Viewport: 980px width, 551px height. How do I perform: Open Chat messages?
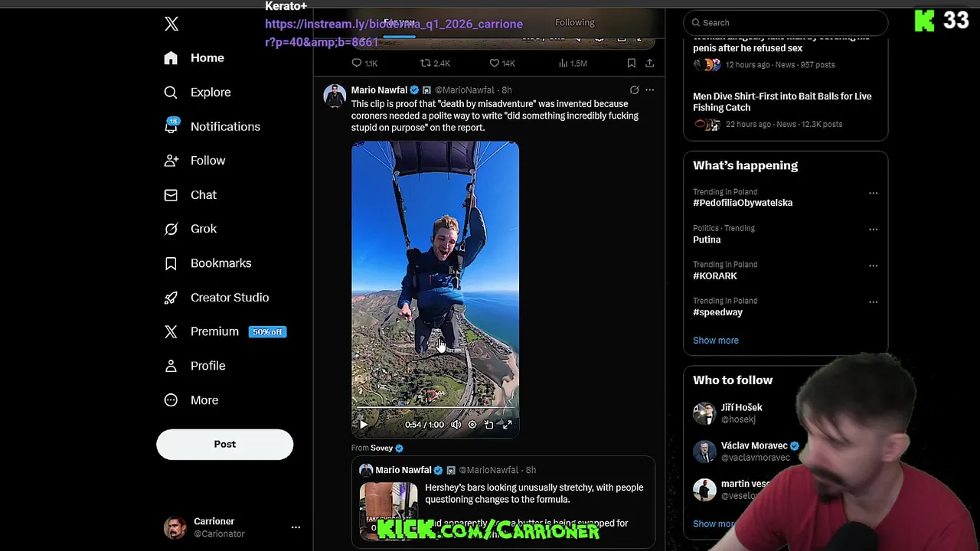pos(190,195)
